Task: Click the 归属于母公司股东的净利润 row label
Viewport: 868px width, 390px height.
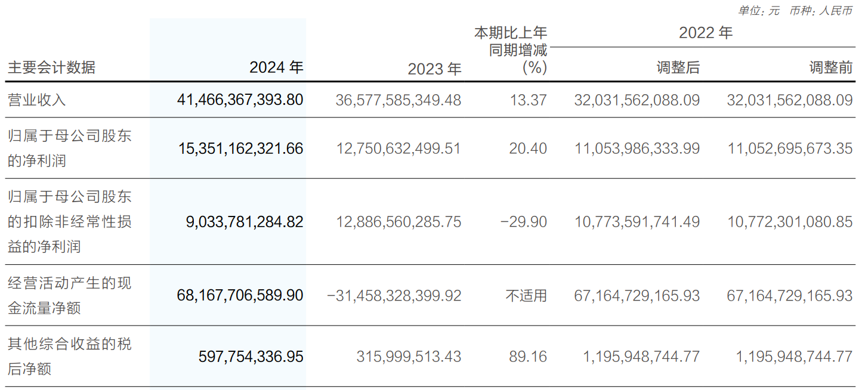Action: coord(69,148)
